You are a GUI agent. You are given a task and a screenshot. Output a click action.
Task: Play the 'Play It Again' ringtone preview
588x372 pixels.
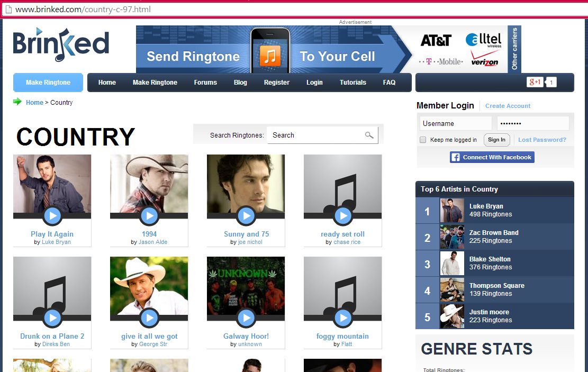coord(52,215)
